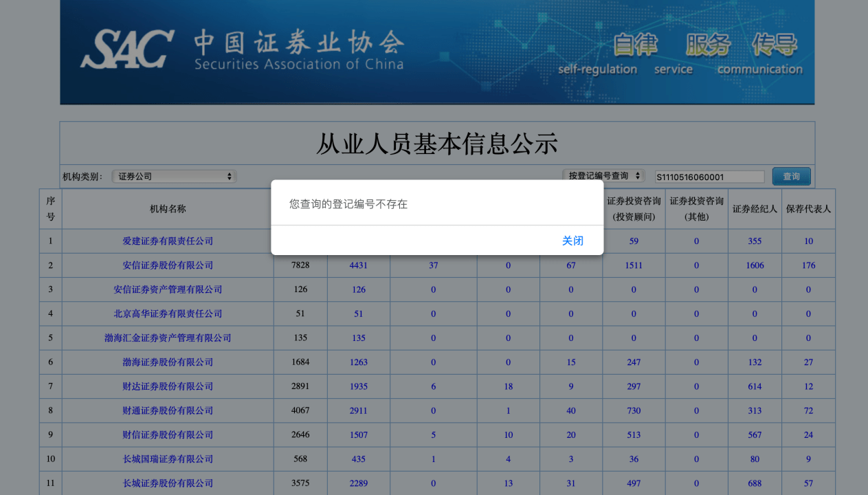
Task: Open 财信证券股份有限公司 link
Action: tap(168, 434)
